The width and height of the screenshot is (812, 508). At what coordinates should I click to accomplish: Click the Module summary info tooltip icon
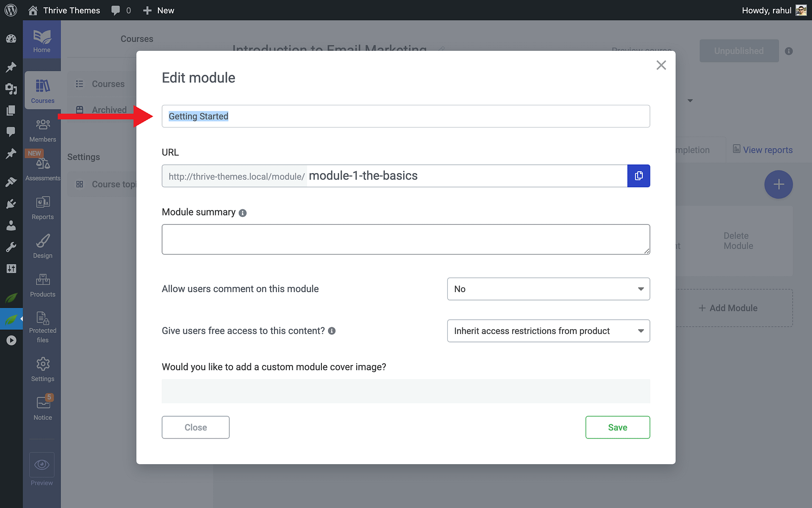pos(242,213)
